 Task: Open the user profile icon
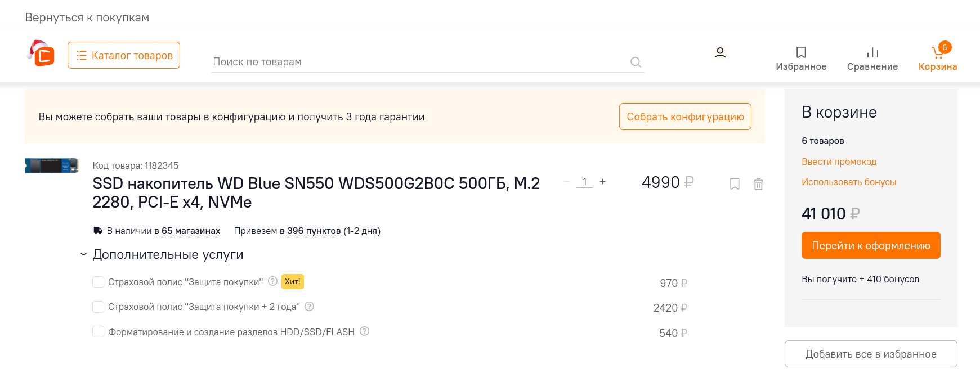click(x=720, y=53)
